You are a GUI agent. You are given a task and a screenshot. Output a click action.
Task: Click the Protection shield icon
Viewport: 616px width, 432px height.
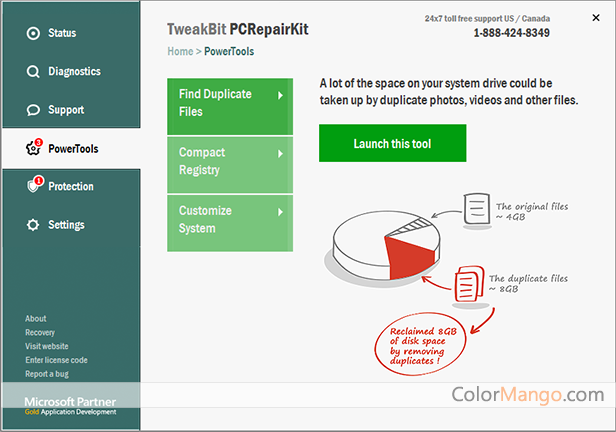pos(35,184)
